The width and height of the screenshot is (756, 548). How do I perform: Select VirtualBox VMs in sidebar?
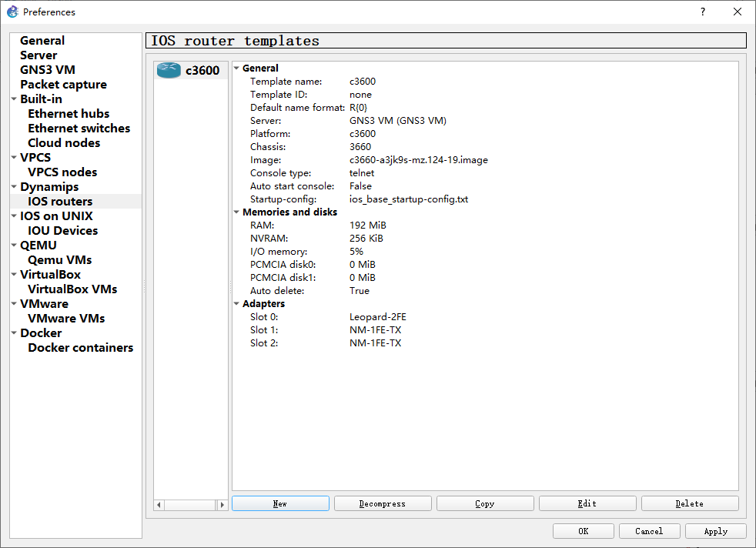tap(72, 289)
